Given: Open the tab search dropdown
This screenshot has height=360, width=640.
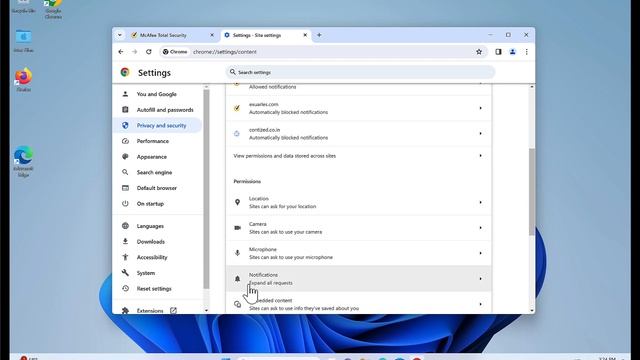Looking at the screenshot, I should (120, 35).
